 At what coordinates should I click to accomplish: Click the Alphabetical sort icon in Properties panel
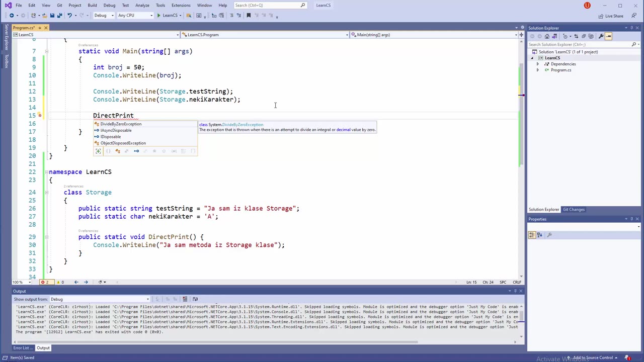540,235
